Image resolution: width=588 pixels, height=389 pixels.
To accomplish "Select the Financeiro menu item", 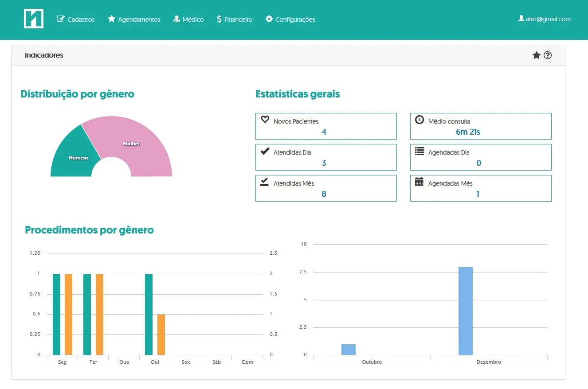I will click(x=235, y=19).
